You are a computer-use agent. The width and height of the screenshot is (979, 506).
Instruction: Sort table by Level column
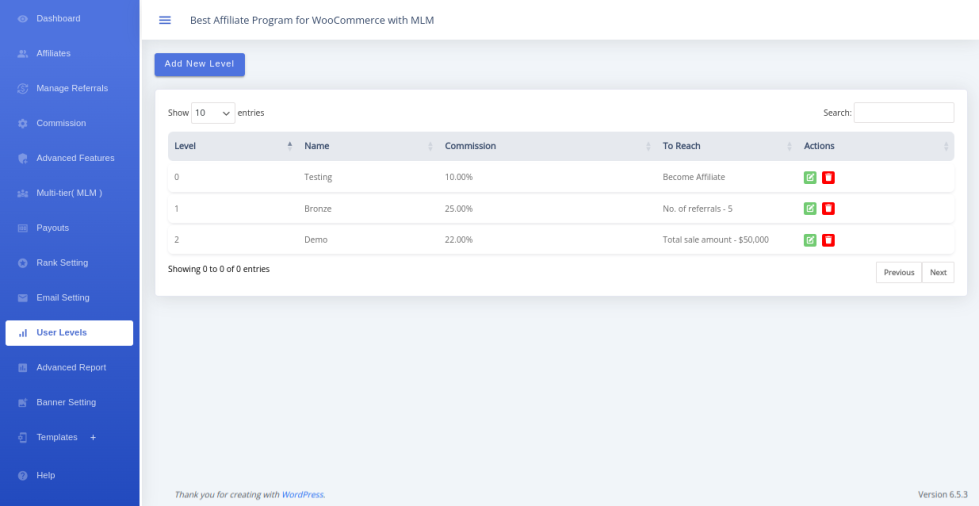(x=233, y=146)
